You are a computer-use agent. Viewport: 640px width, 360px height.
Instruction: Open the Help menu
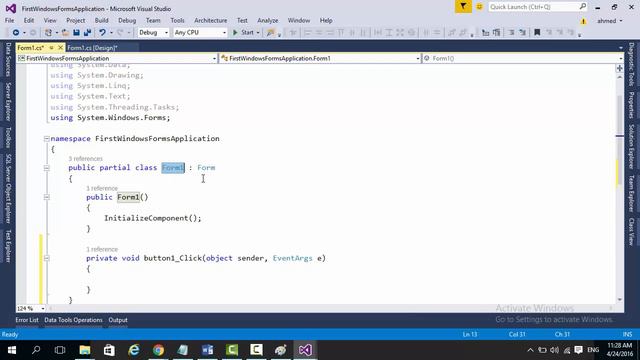(326, 20)
